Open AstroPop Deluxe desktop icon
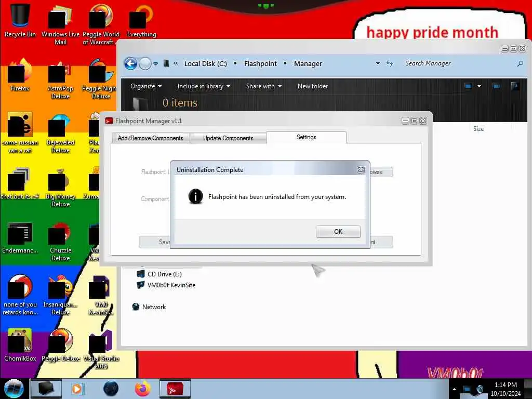The width and height of the screenshot is (532, 399). click(x=60, y=79)
